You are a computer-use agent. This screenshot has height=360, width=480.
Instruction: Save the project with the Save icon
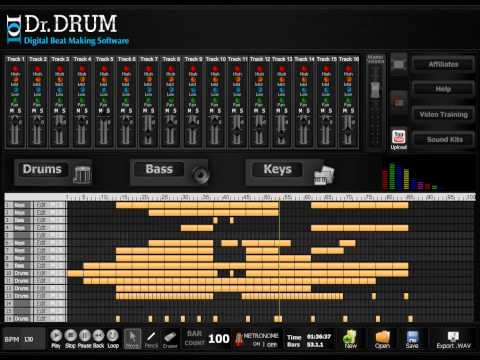412,337
